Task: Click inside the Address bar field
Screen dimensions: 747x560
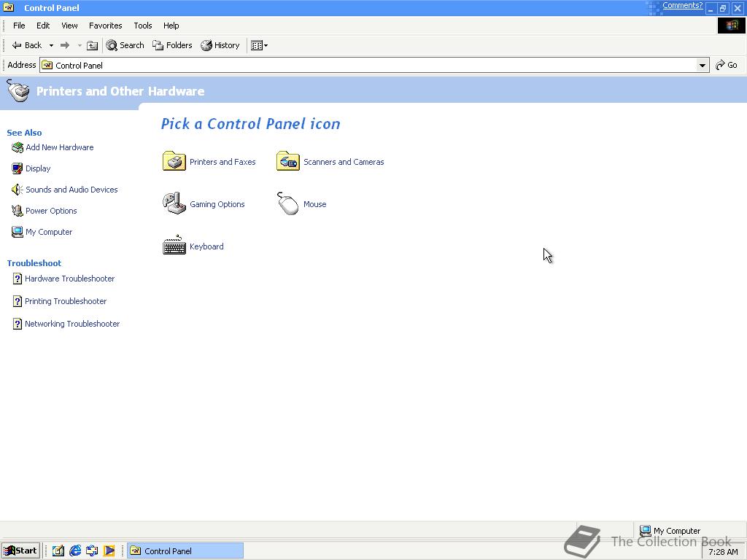Action: tap(374, 65)
